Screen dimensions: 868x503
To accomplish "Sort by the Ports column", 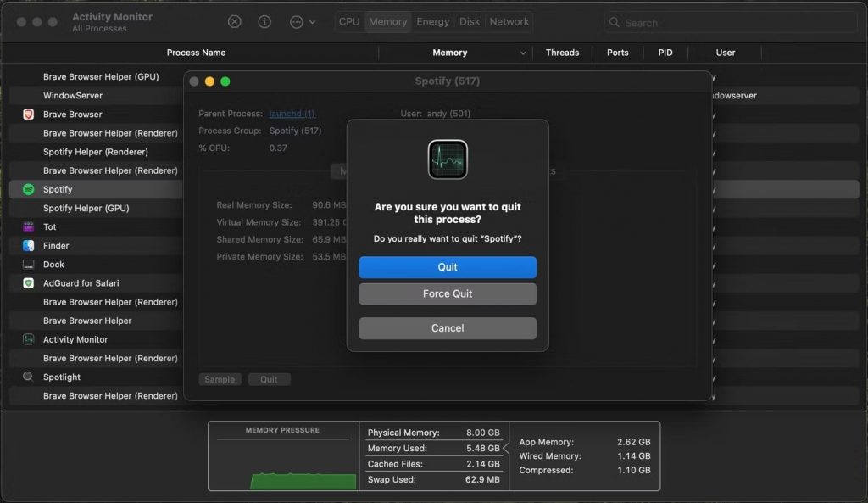I will click(x=617, y=53).
